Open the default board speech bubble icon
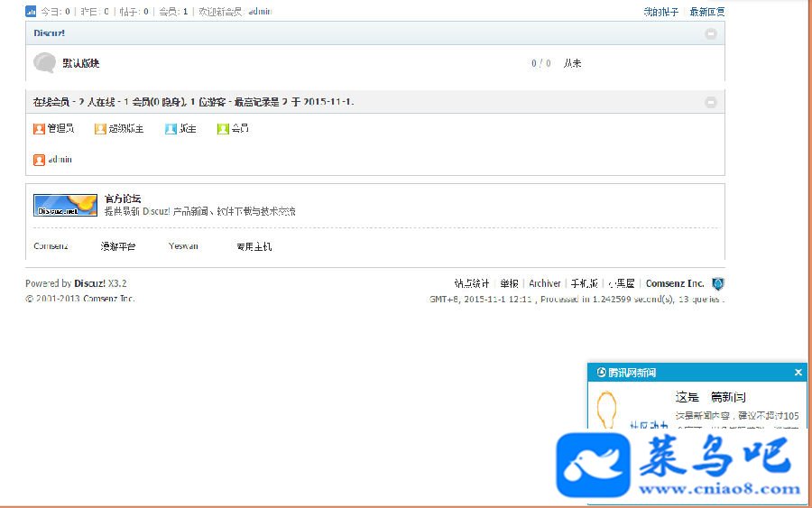This screenshot has height=508, width=812. (44, 62)
